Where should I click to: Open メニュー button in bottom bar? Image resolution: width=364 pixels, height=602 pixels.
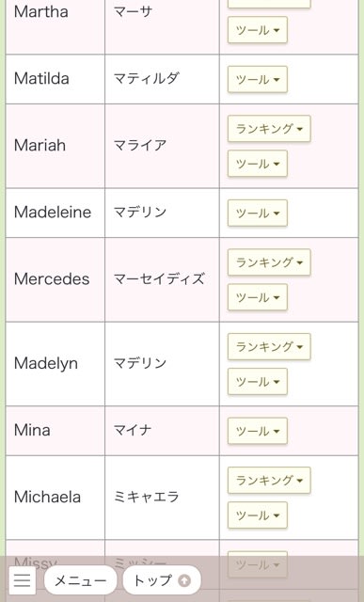point(80,580)
